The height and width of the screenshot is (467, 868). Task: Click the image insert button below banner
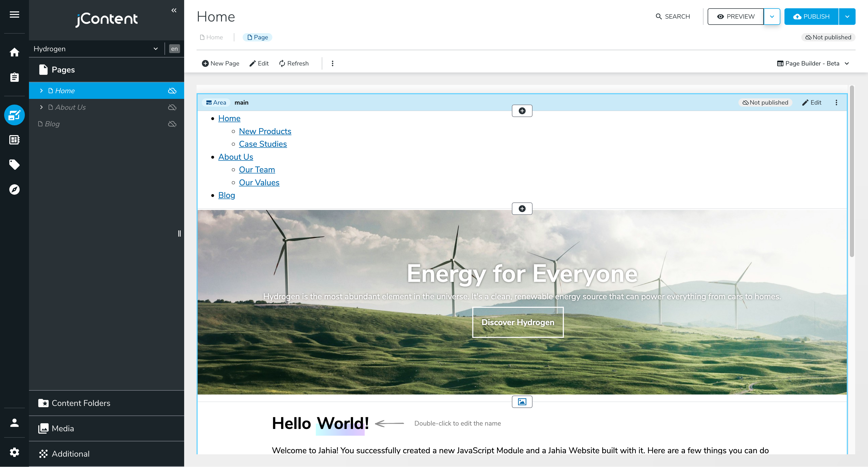[x=522, y=402]
